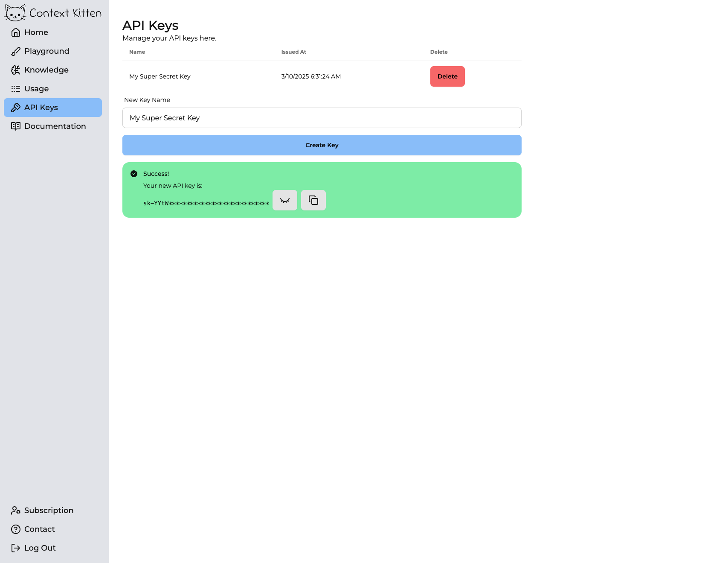View the Usage page
The width and height of the screenshot is (728, 563).
coord(53,89)
